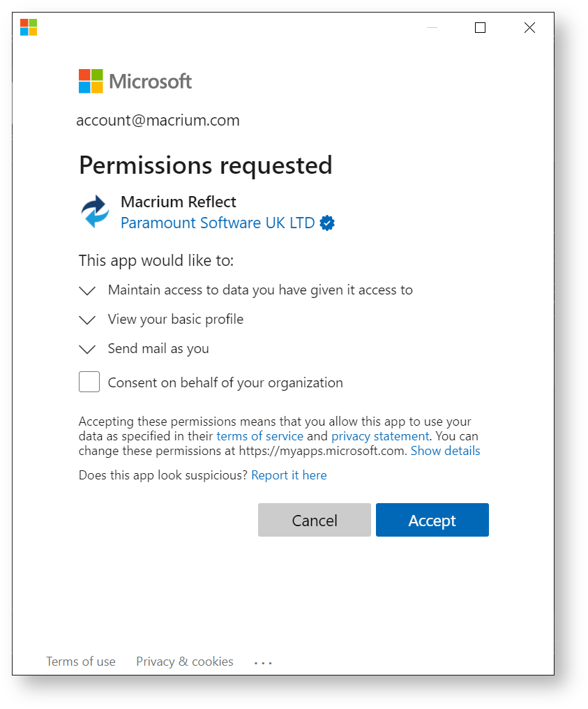Open Terms of use footer link
This screenshot has width=588, height=709.
(x=81, y=662)
